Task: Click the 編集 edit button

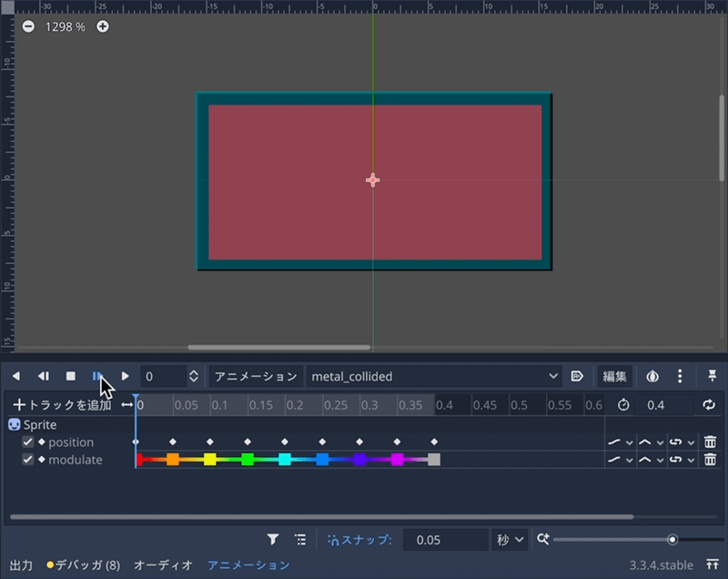Action: 614,376
